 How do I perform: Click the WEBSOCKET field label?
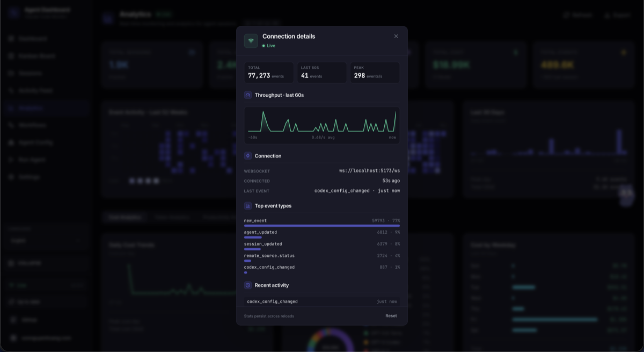tap(257, 171)
